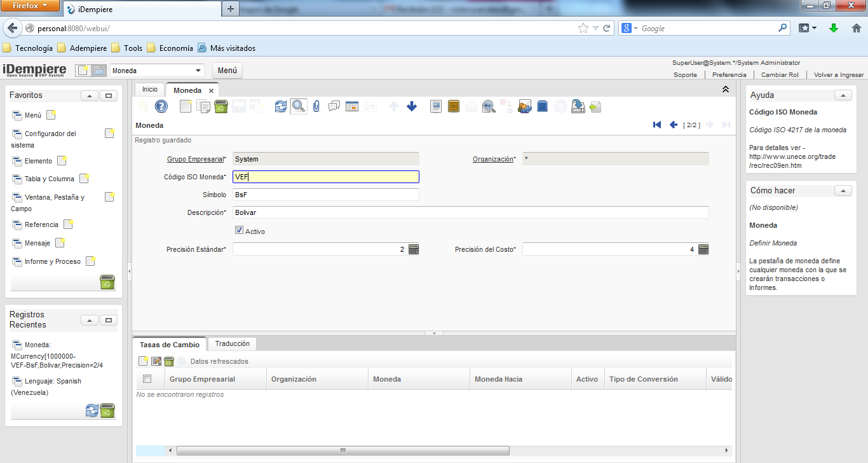Open calculator for Precisión del Costo
Image resolution: width=868 pixels, height=463 pixels.
[x=703, y=250]
